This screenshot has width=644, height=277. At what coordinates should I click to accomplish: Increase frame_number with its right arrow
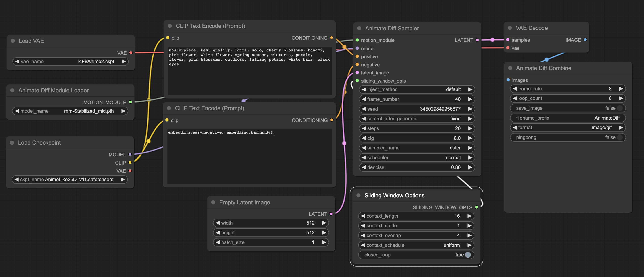pyautogui.click(x=470, y=99)
